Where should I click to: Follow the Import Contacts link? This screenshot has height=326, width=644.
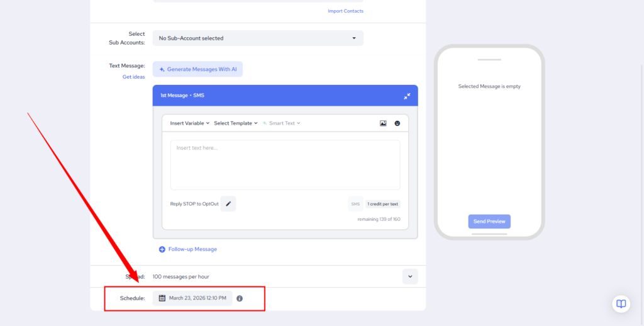345,11
